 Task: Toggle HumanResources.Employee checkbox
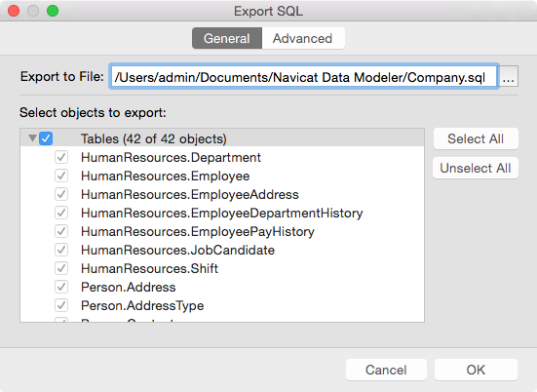coord(61,176)
